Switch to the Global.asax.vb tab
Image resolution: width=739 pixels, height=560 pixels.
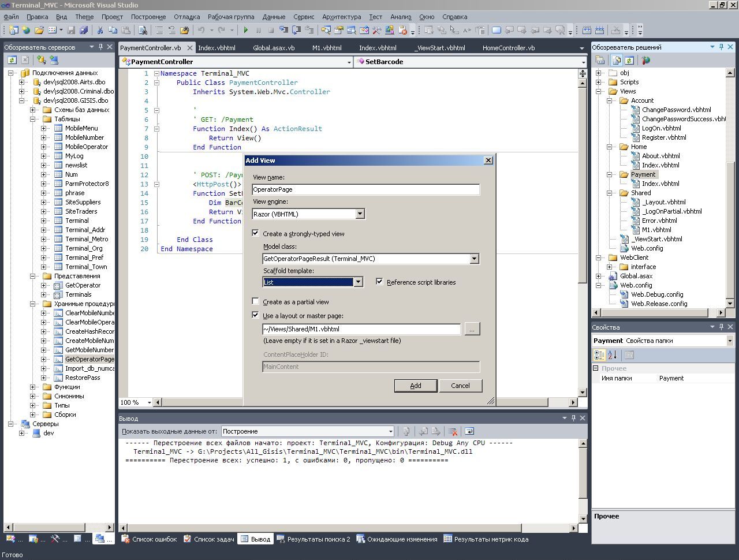click(274, 48)
